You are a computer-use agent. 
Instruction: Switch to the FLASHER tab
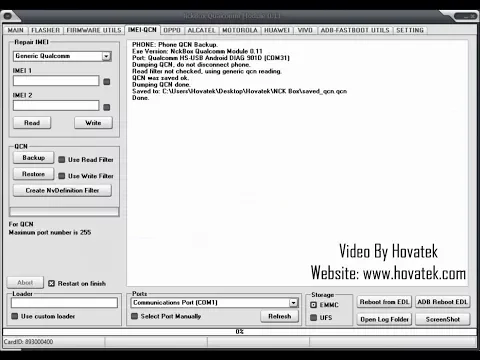click(x=45, y=30)
